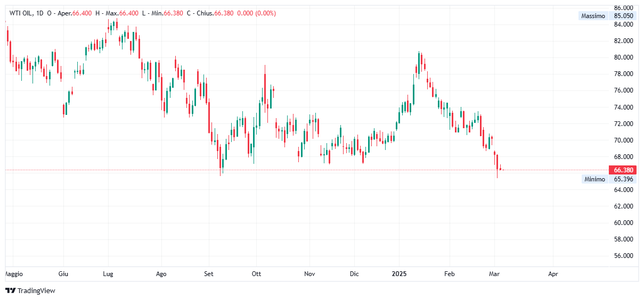Click the 86.000 price axis value
Image resolution: width=644 pixels, height=300 pixels.
[x=623, y=8]
